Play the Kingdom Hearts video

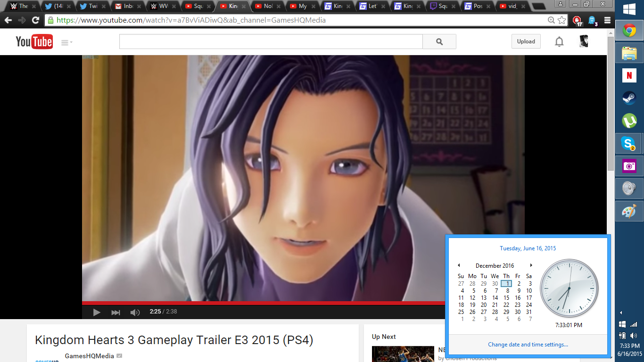[x=97, y=312]
